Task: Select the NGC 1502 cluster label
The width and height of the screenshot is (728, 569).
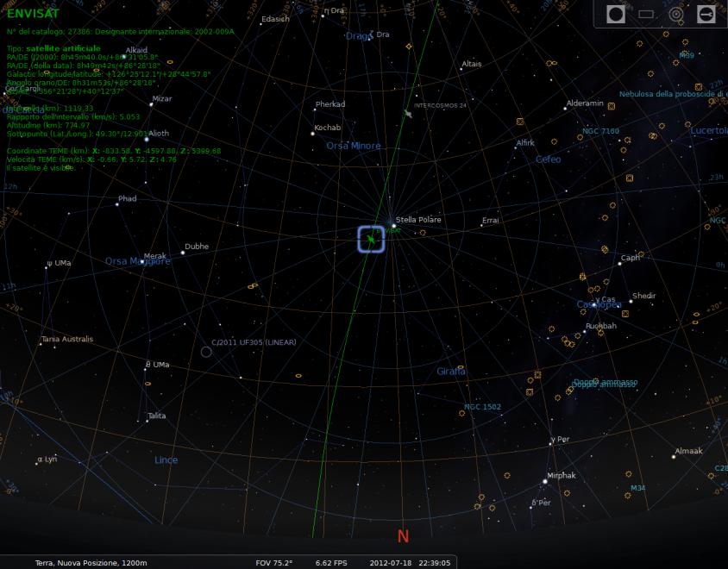Action: (483, 407)
